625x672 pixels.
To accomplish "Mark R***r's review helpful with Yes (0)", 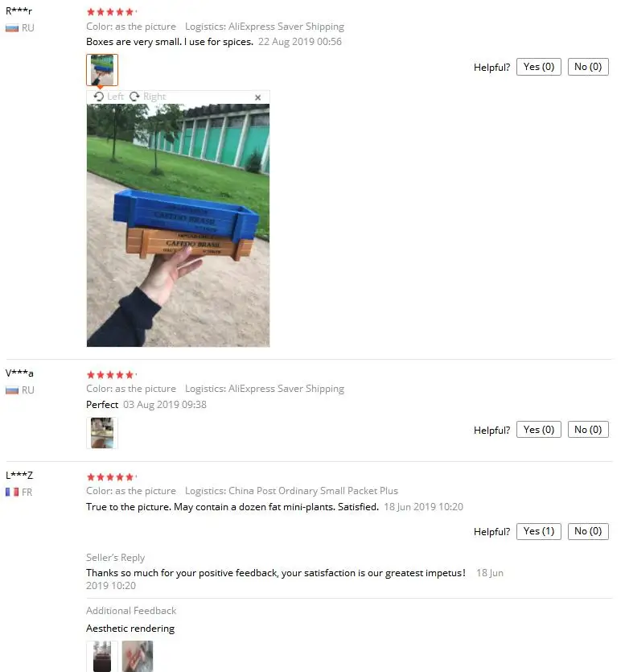I will [x=538, y=67].
